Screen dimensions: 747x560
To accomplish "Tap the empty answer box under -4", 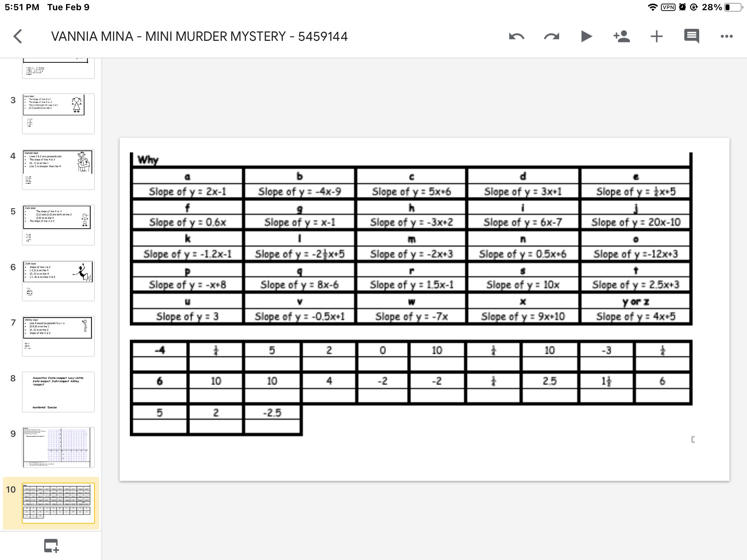I will point(159,364).
